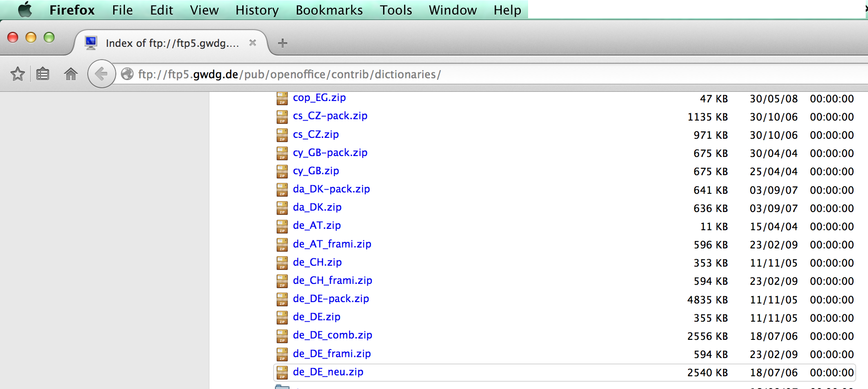Click the zip icon beside cs_CZ.zip
This screenshot has width=868, height=389.
click(282, 135)
